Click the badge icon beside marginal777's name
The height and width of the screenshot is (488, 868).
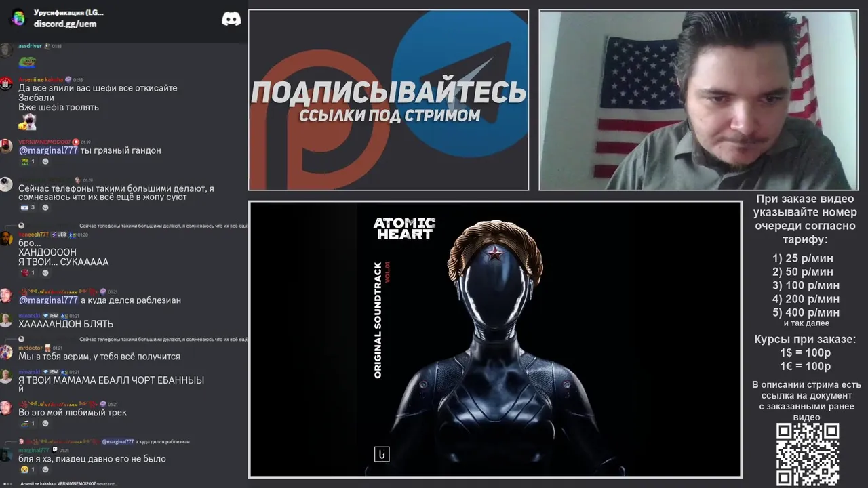(55, 450)
